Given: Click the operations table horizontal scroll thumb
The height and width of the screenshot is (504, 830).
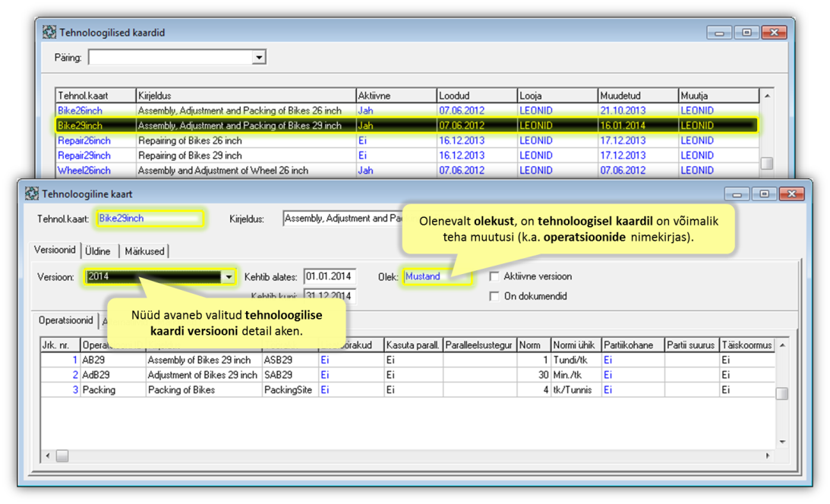Looking at the screenshot, I should (x=62, y=456).
